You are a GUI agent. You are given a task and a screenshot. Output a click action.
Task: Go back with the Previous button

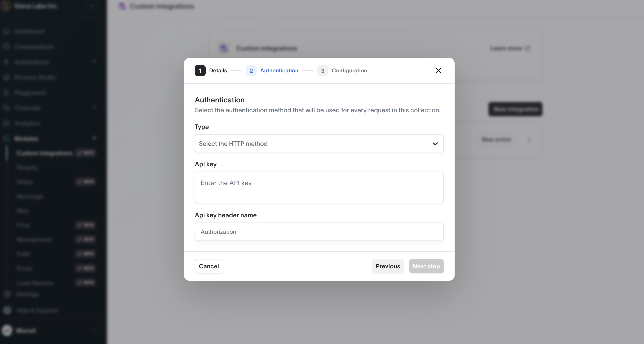coord(388,266)
